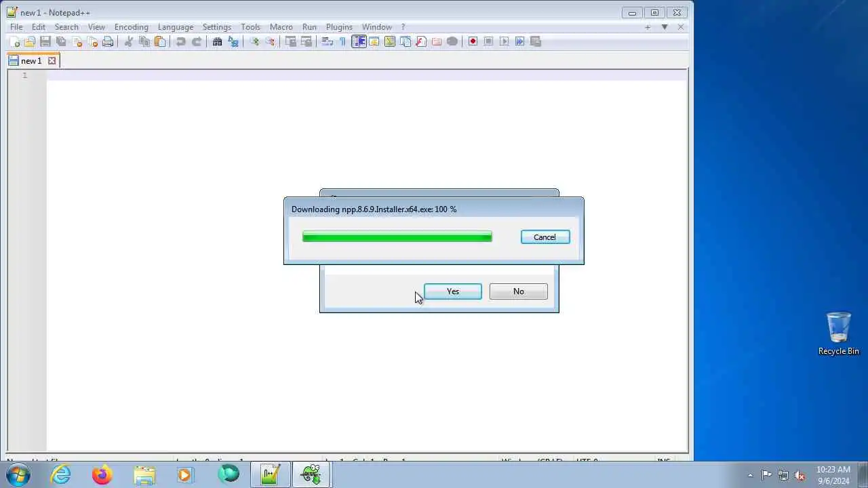The width and height of the screenshot is (868, 488).
Task: Click the Copy toolbar icon
Action: (144, 41)
